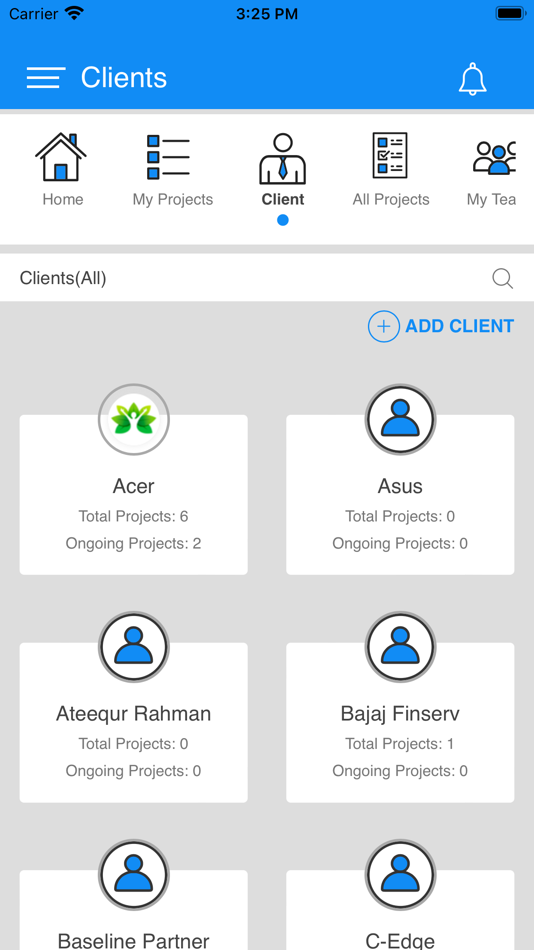
Task: Click C-Edge avatar icon
Action: pos(400,875)
